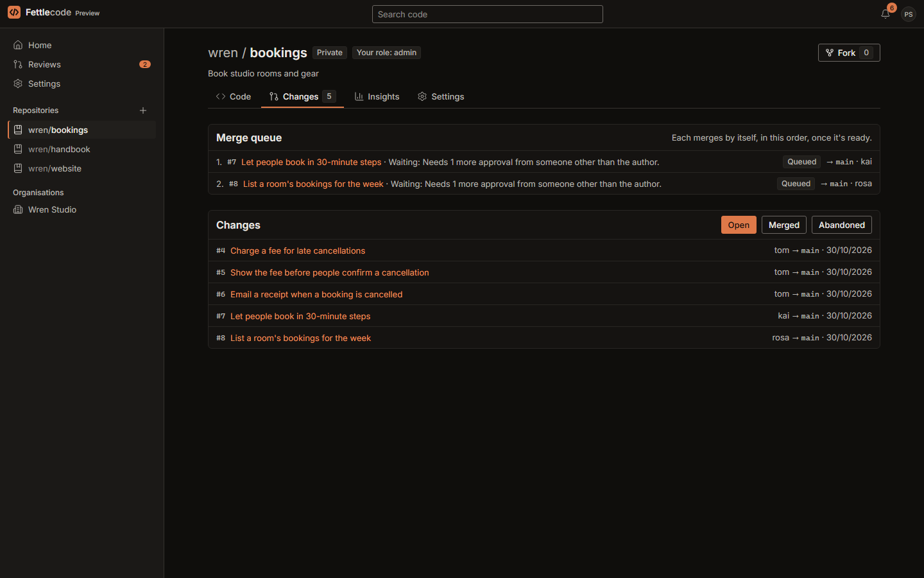Open change #4 'Charge a fee for late cancellations'
Viewport: 924px width, 578px height.
click(x=298, y=250)
